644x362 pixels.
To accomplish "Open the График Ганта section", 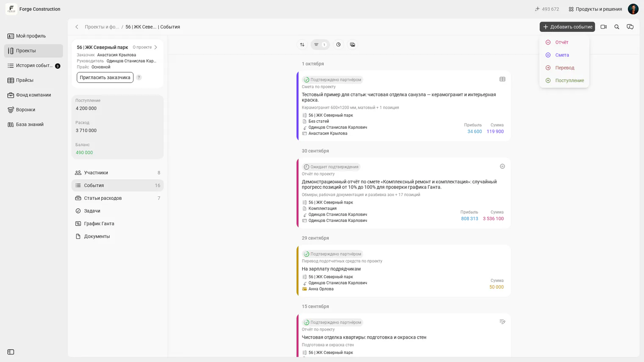I will 117,224.
